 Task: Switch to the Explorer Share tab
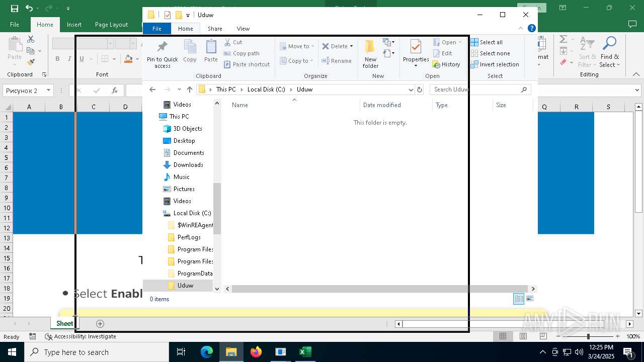pyautogui.click(x=215, y=29)
